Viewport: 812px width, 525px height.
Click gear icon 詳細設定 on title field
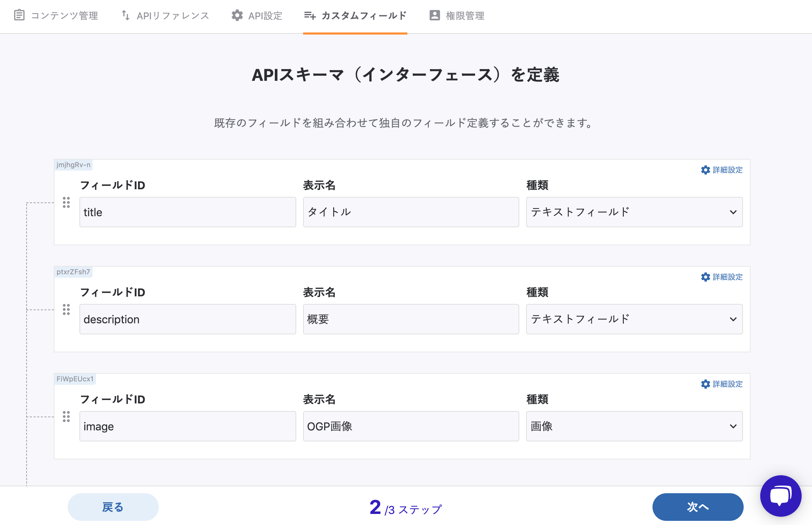(705, 170)
